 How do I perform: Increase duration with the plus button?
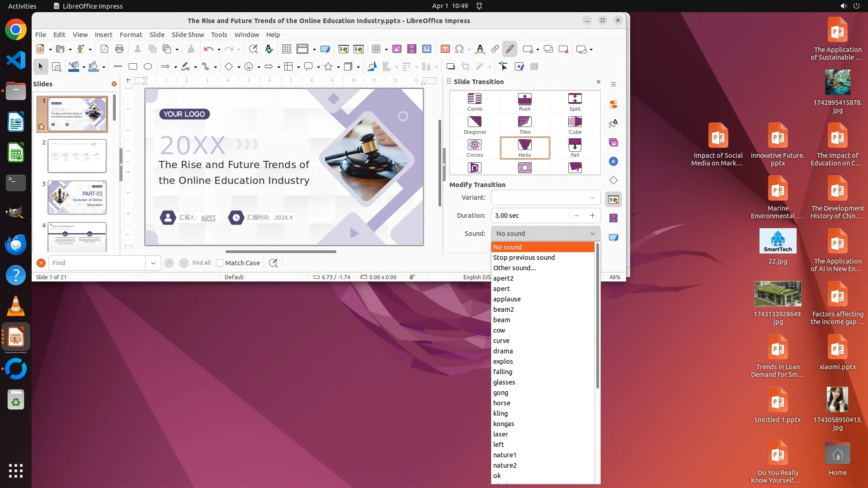tap(592, 216)
